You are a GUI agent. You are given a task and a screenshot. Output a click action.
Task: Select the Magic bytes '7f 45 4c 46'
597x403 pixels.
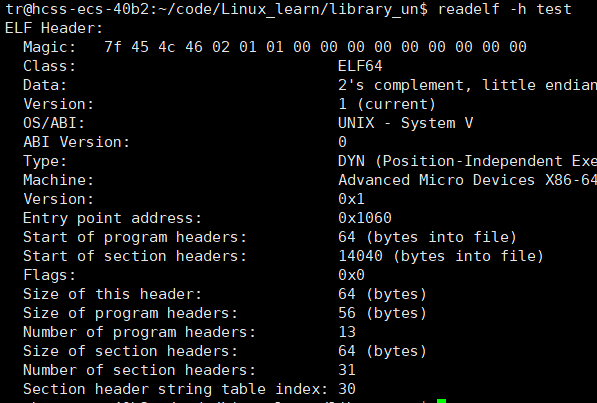point(153,47)
